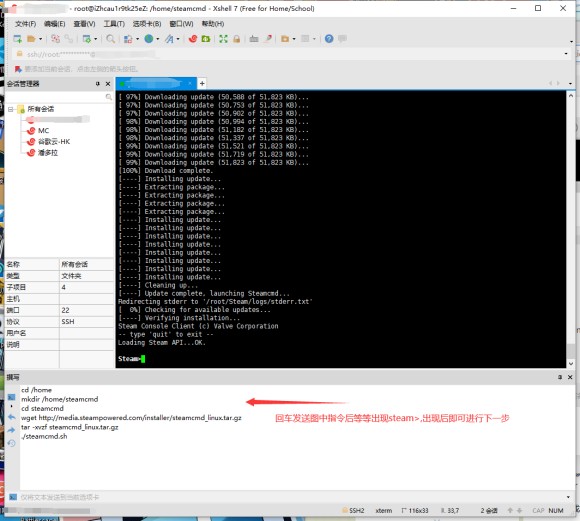
Task: Open the 选项卡(B) menu
Action: (x=147, y=24)
